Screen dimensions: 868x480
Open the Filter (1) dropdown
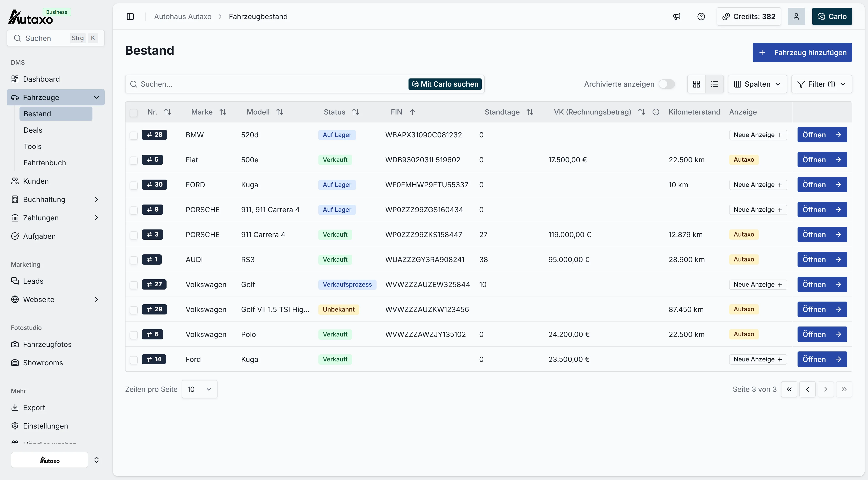click(x=822, y=84)
